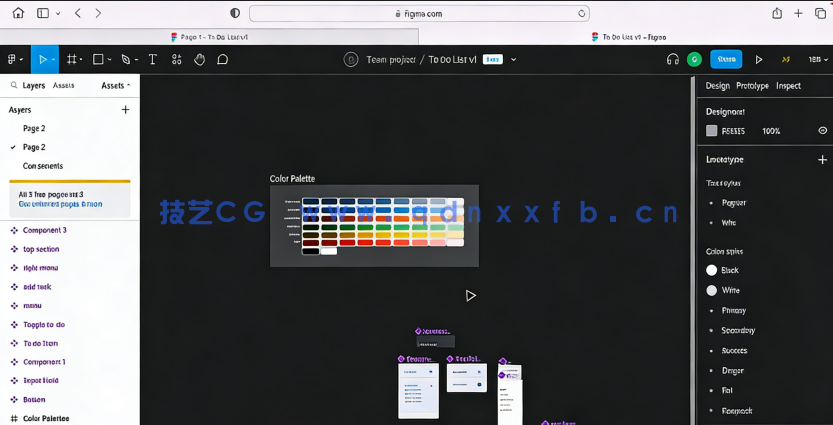Open the zoom level dropdown
Screen dimensions: 833x425
click(x=816, y=60)
